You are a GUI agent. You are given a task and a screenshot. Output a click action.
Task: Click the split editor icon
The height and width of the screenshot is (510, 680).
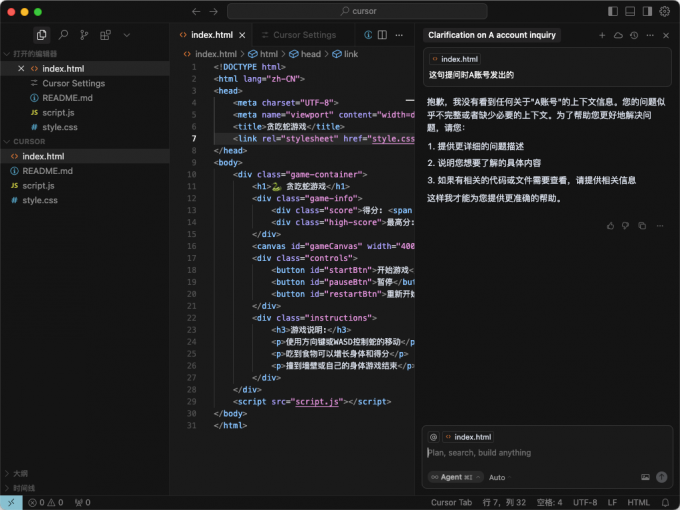tap(382, 35)
